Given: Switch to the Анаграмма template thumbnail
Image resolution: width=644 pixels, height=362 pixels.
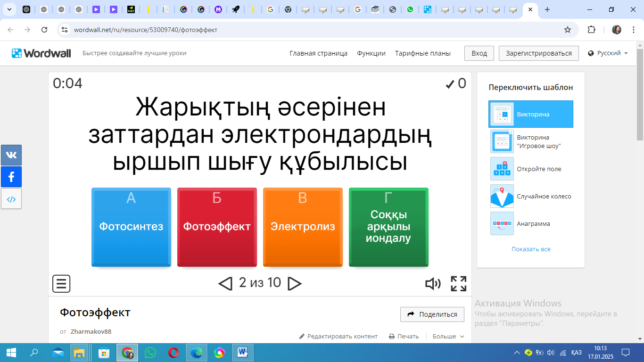Looking at the screenshot, I should click(x=502, y=223).
